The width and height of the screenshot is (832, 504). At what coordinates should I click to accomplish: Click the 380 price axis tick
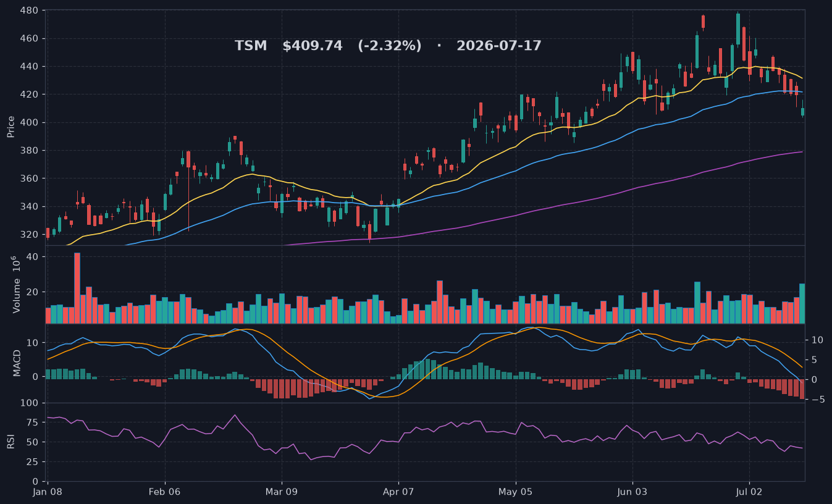tap(29, 151)
